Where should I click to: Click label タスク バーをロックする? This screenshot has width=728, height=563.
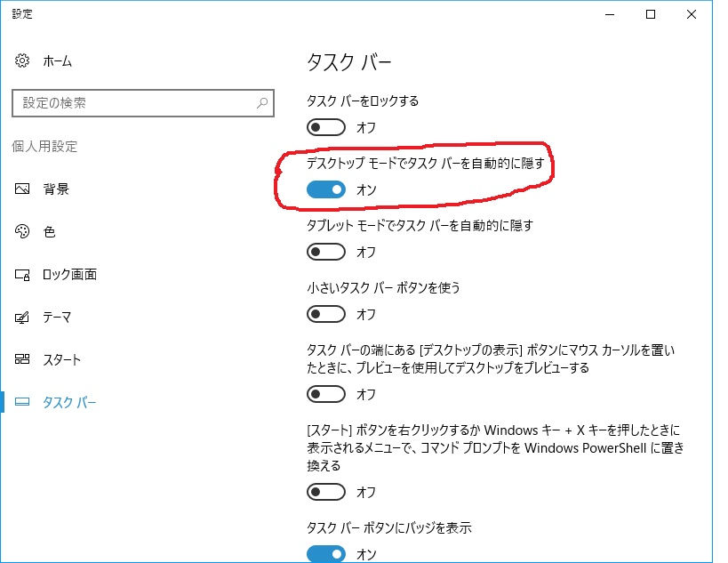[x=363, y=101]
